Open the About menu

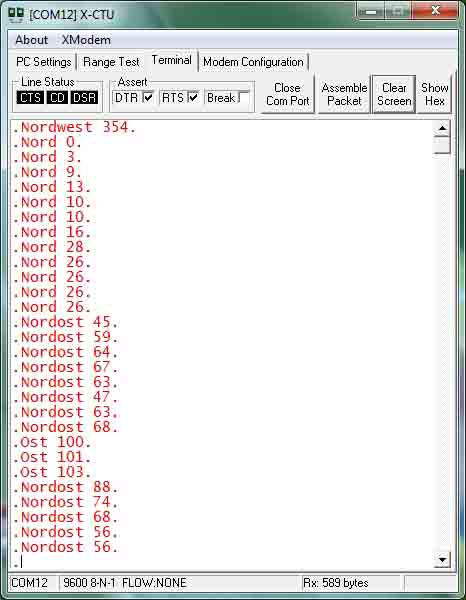[x=32, y=40]
